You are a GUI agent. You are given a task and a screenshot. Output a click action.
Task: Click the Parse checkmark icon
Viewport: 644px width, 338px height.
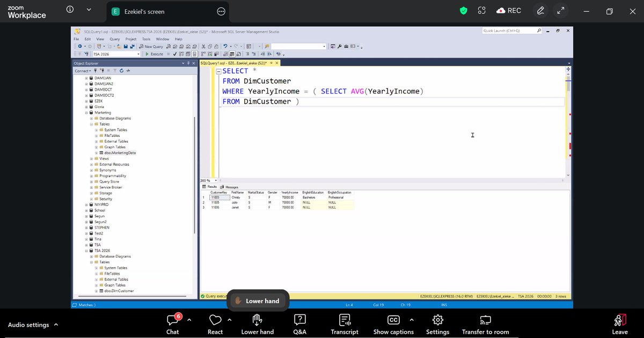(174, 54)
